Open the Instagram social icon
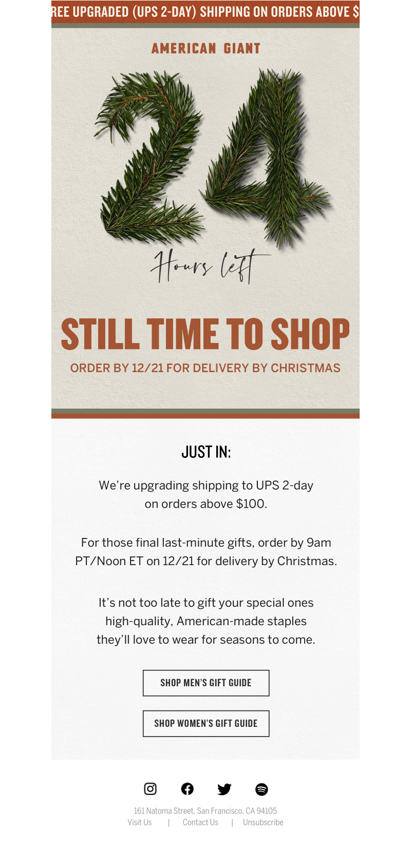Viewport: 411px width, 868px height. (x=150, y=789)
